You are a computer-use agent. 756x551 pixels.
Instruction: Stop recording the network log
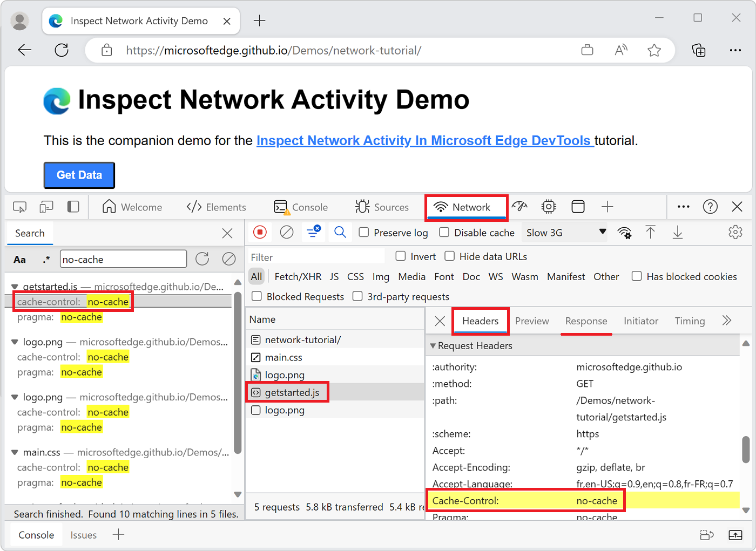(260, 232)
